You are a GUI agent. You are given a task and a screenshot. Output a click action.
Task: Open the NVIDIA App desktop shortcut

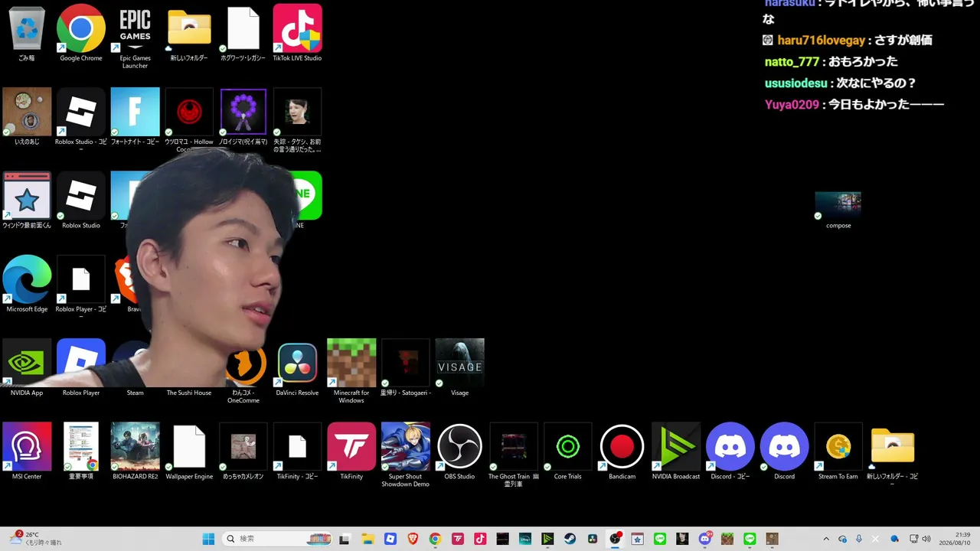click(x=27, y=367)
